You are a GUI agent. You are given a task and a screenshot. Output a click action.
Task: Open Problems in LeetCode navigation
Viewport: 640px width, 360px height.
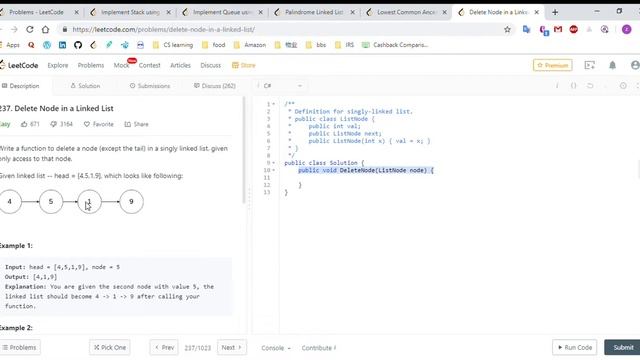(91, 65)
